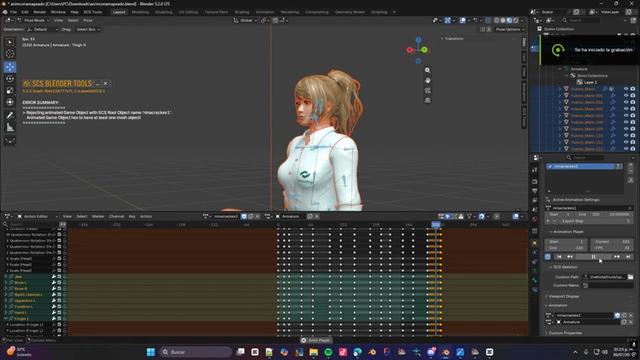The image size is (640, 360).
Task: Select the Transform tool in left toolbar
Action: pos(10,102)
